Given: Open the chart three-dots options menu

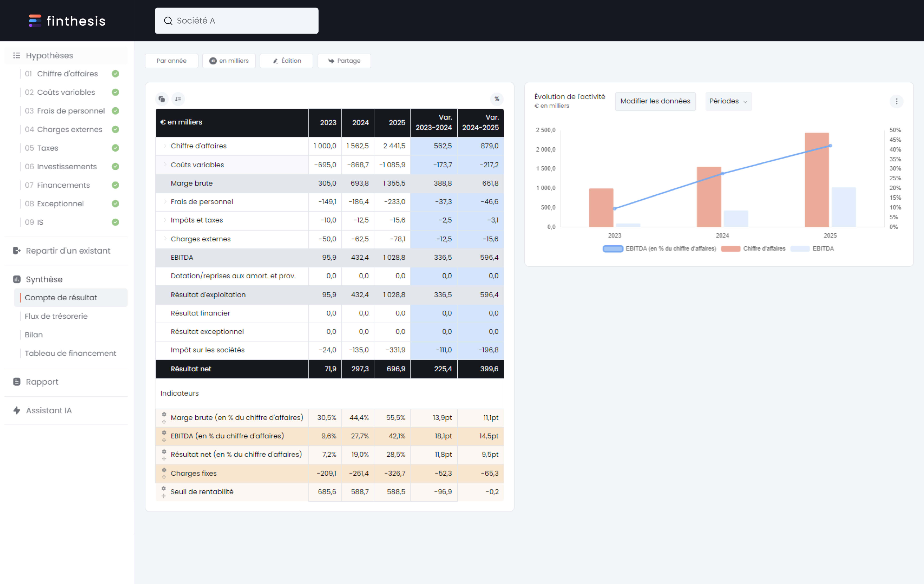Looking at the screenshot, I should point(896,101).
